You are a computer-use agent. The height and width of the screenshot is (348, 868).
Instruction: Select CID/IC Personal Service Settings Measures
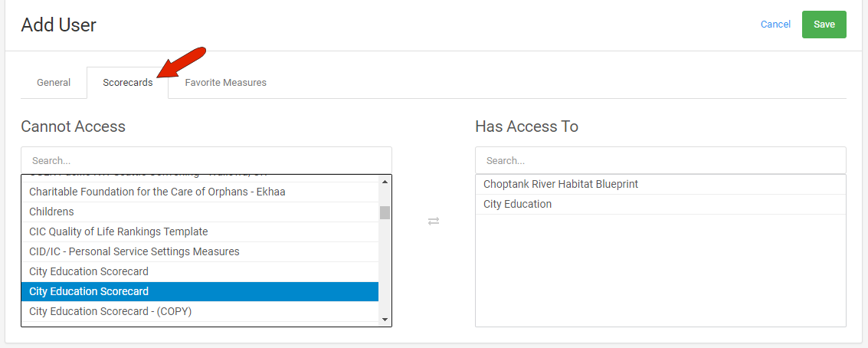pos(134,251)
